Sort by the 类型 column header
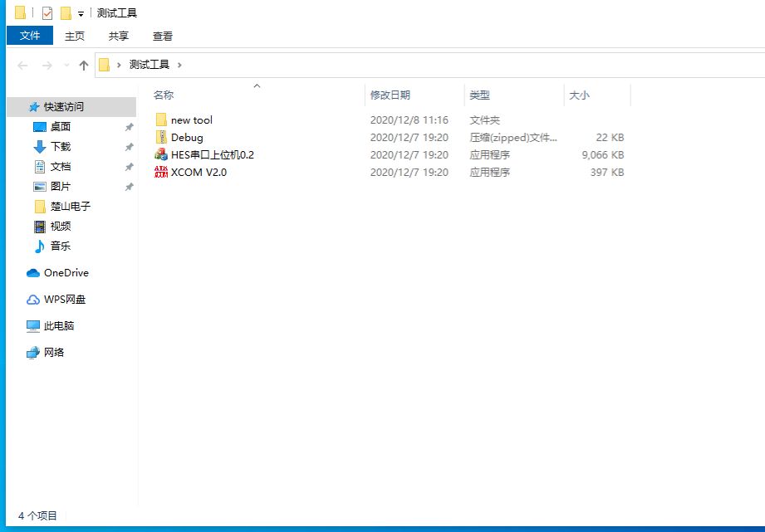Screen dimensions: 765x532 click(479, 95)
